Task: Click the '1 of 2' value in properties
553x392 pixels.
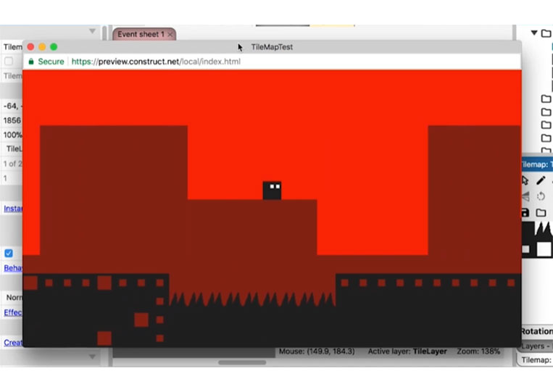Action: pyautogui.click(x=12, y=164)
